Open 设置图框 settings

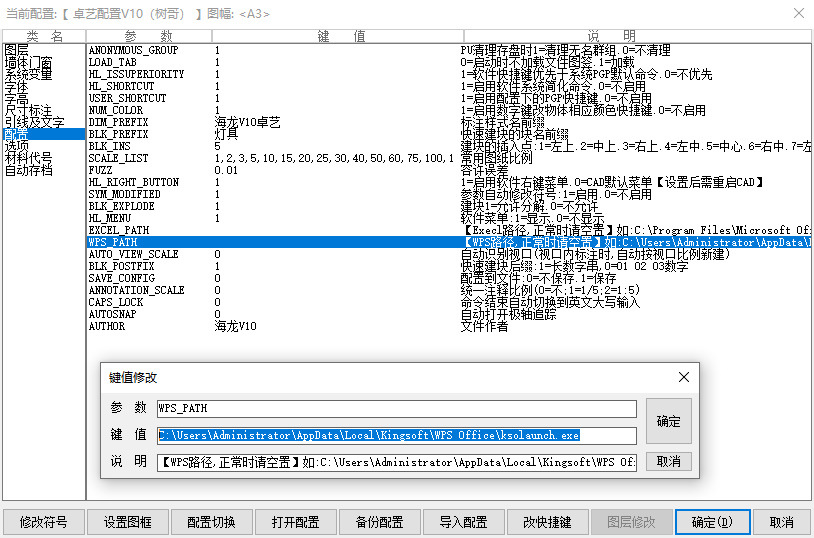pos(127,522)
